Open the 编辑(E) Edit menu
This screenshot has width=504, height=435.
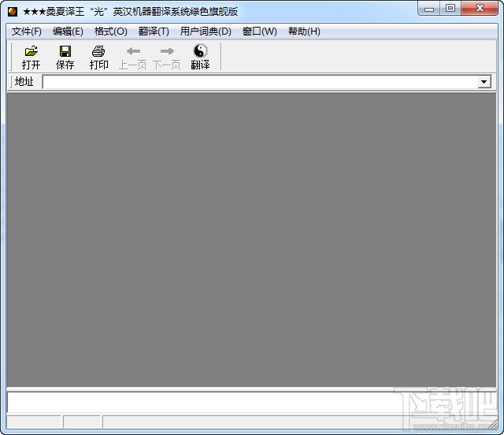(x=68, y=32)
